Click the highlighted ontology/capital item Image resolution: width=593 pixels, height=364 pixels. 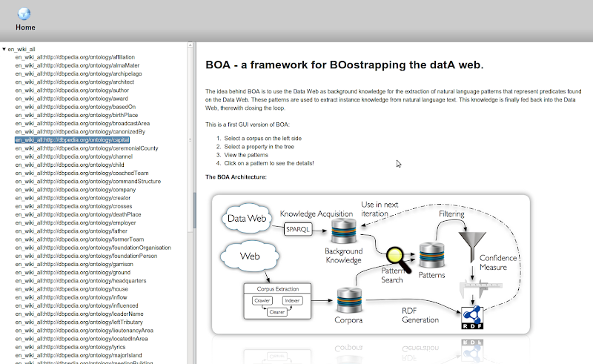[x=72, y=140]
